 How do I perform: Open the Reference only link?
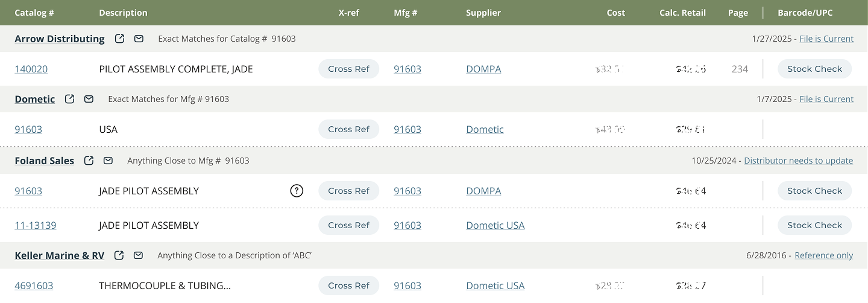(823, 255)
